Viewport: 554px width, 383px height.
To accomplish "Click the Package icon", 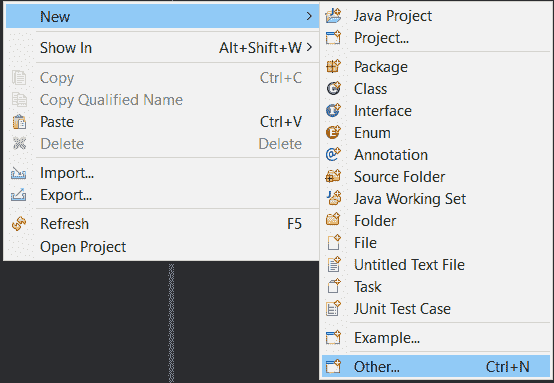I will pos(333,66).
